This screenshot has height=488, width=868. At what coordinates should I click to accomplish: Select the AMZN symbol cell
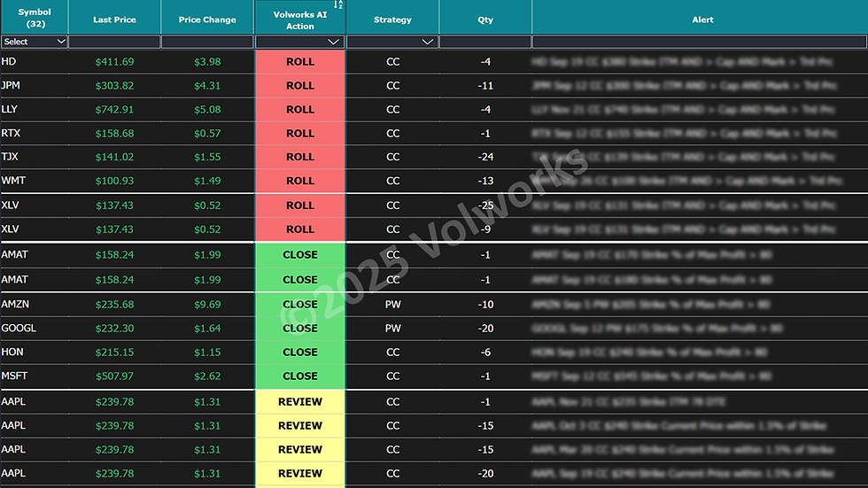pyautogui.click(x=35, y=304)
